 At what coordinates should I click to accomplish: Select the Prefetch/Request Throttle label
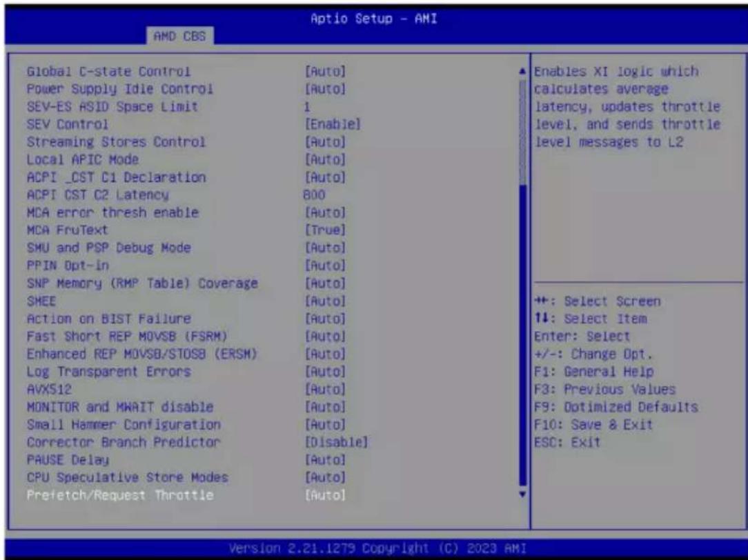click(120, 495)
